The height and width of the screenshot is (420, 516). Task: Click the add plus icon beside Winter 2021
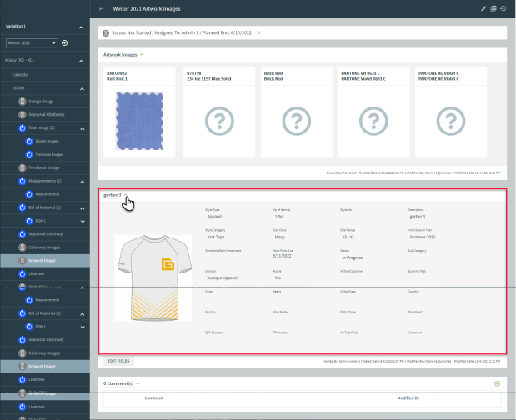click(x=65, y=42)
